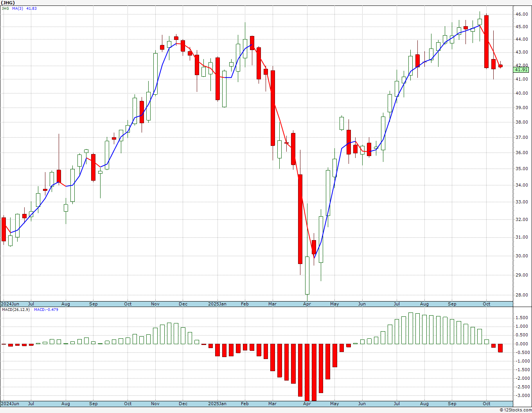
Task: Click the 45.00 price axis label
Action: pos(521,27)
